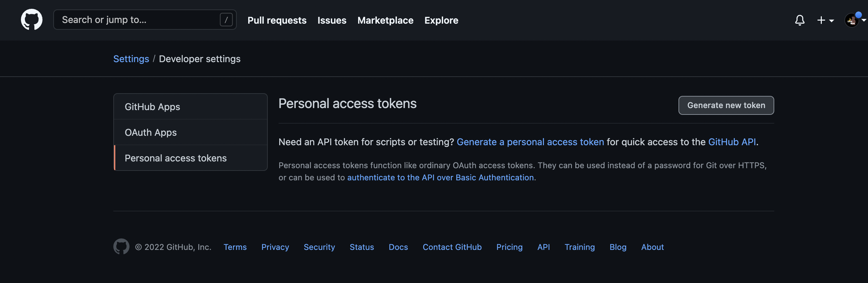This screenshot has height=283, width=868.
Task: Open Status in the footer
Action: pos(362,247)
